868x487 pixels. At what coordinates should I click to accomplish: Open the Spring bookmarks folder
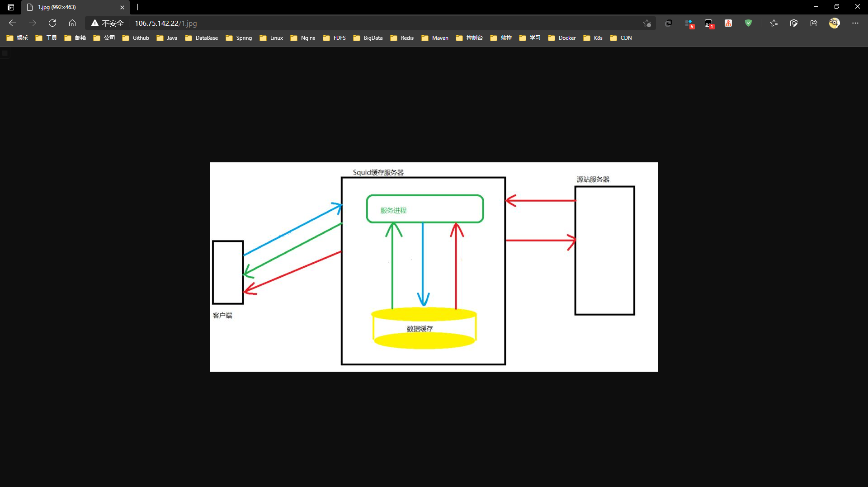(x=239, y=38)
